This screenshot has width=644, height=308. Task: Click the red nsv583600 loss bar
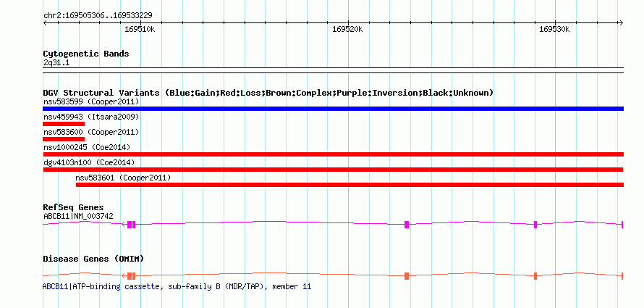64,139
